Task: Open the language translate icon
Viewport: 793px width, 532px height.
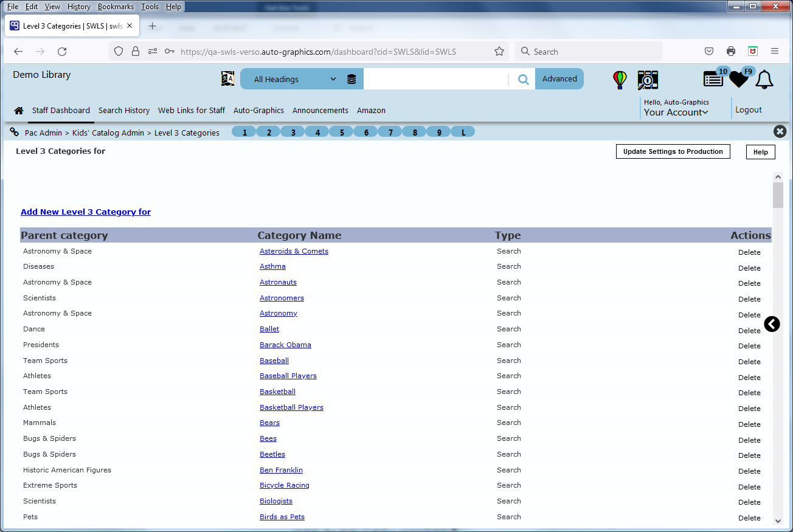Action: [227, 79]
